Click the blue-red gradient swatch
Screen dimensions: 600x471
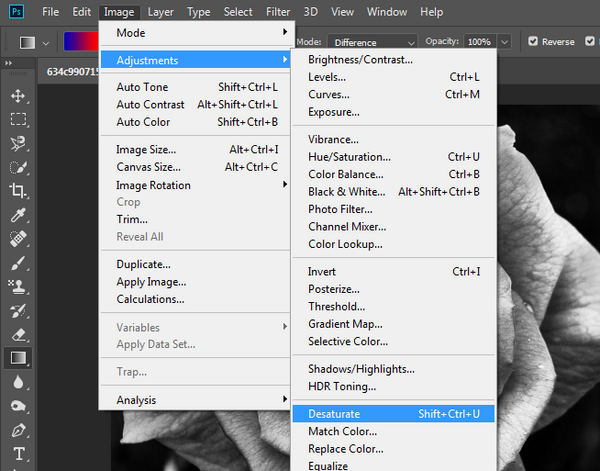tap(81, 42)
